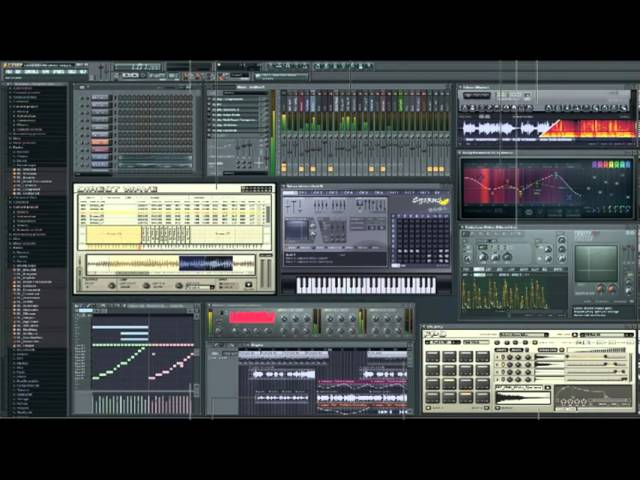The image size is (640, 480).
Task: Click play button beside FPC sample name field
Action: point(548,387)
